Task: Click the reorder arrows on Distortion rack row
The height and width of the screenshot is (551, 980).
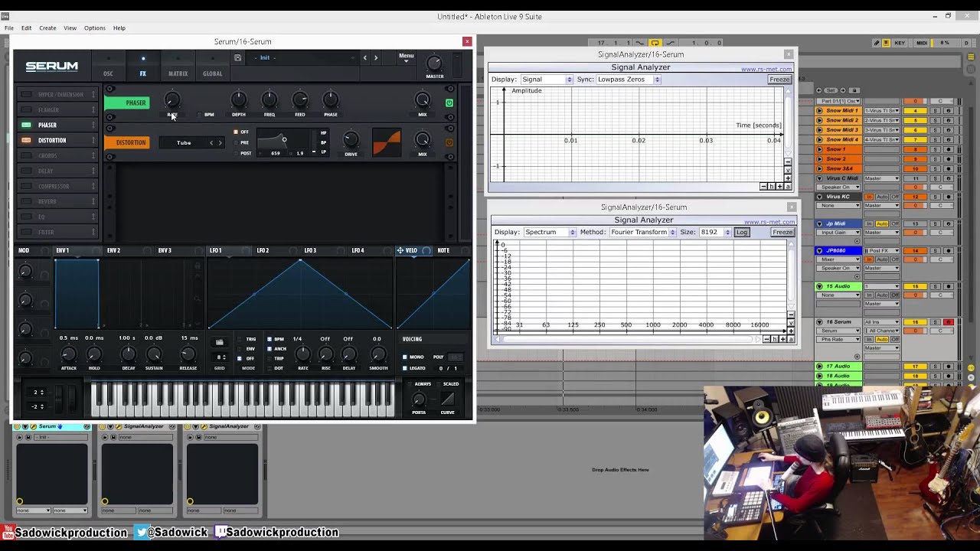Action: tap(93, 140)
